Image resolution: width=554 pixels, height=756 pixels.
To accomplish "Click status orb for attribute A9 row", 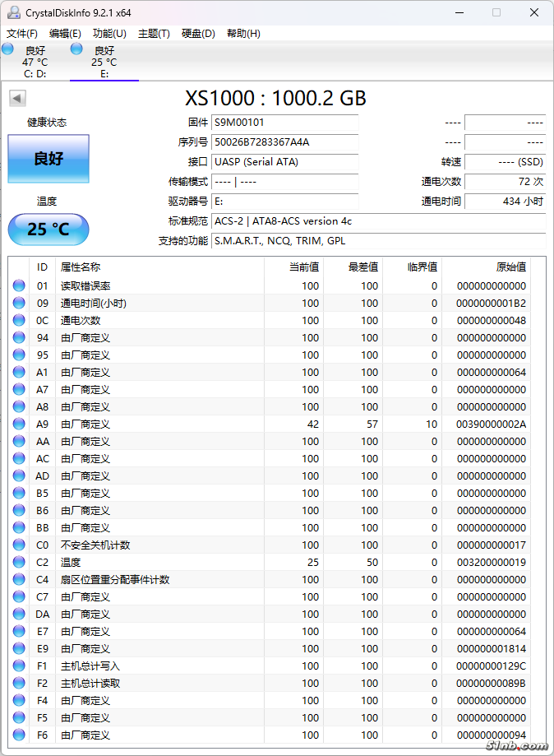I will [19, 424].
